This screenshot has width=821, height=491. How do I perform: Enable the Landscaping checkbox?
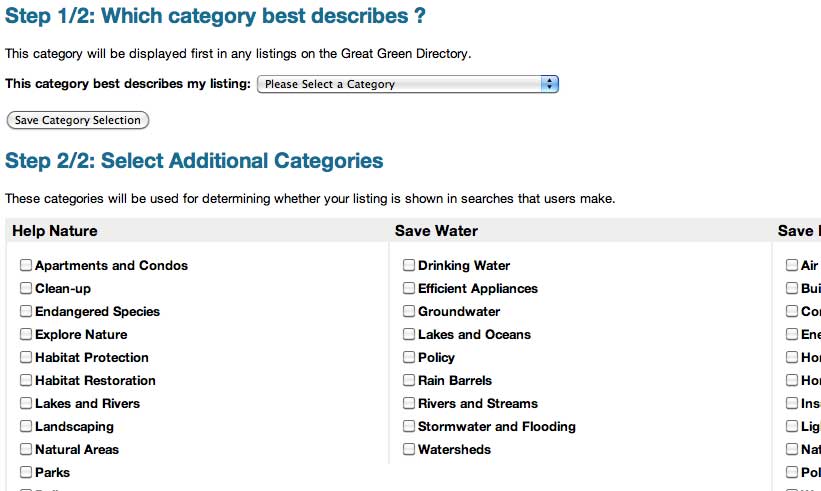pyautogui.click(x=26, y=427)
